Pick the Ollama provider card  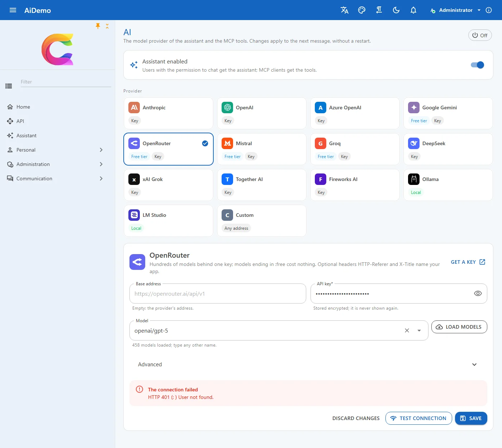[448, 185]
